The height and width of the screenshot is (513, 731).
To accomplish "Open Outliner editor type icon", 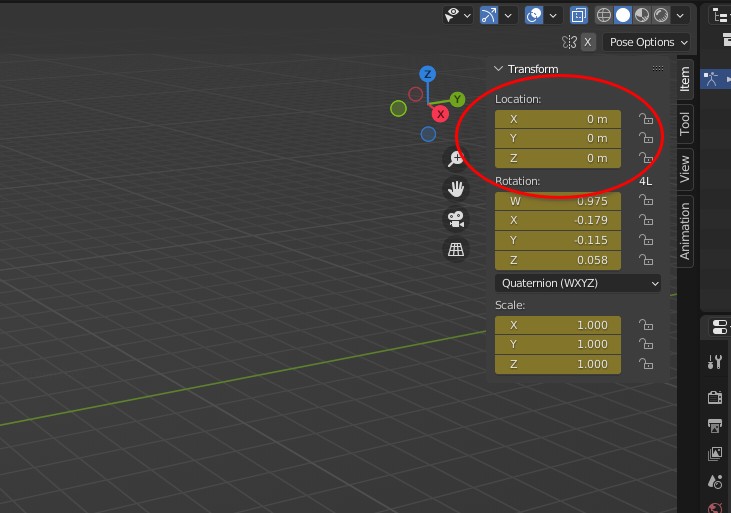I will coord(720,15).
